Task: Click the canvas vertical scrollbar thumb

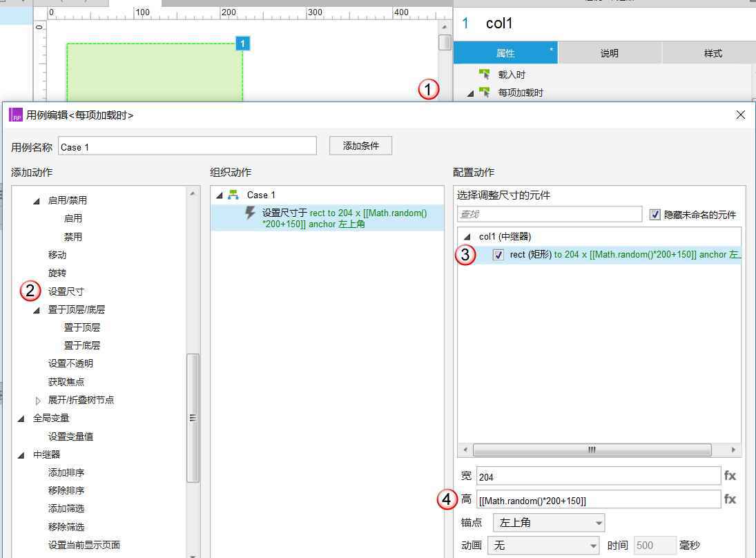Action: (x=445, y=42)
